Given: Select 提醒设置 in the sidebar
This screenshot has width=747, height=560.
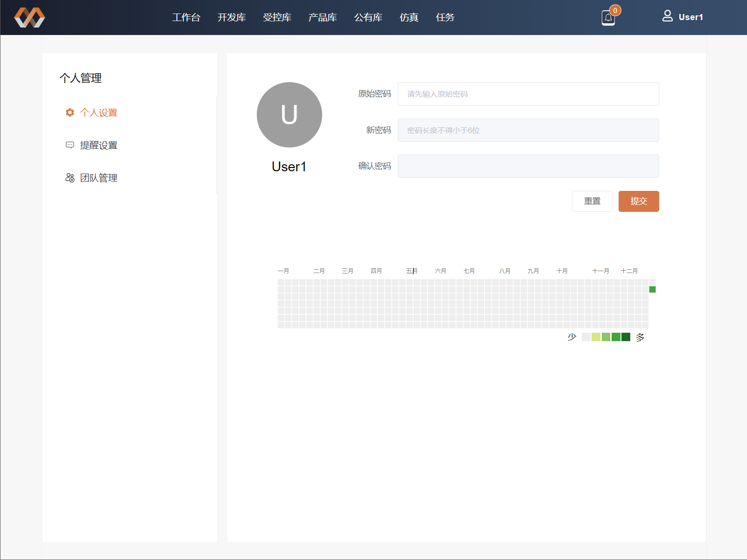Looking at the screenshot, I should 99,145.
